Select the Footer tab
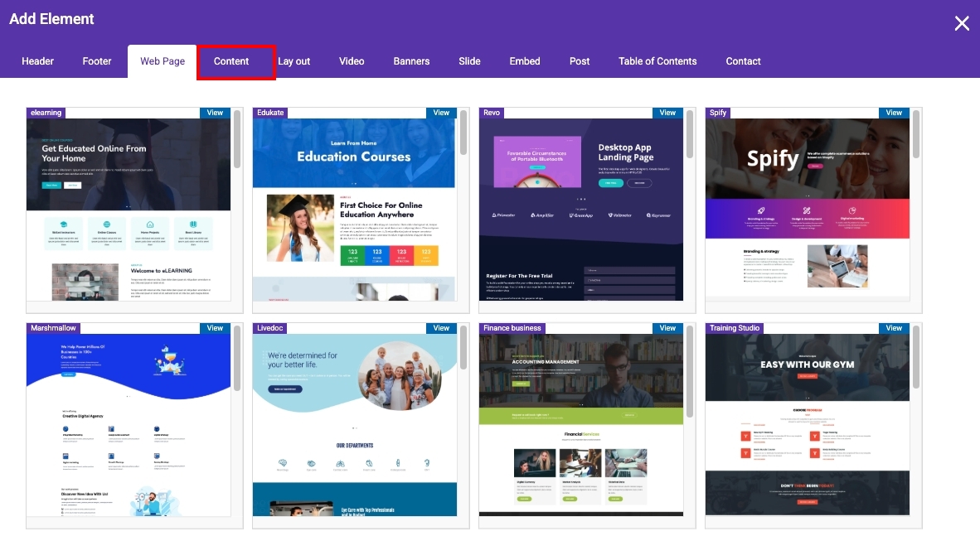The image size is (980, 536). [97, 61]
